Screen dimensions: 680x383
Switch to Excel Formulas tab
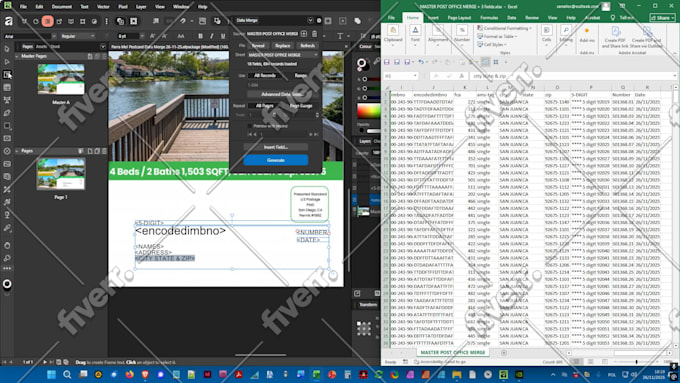point(489,18)
